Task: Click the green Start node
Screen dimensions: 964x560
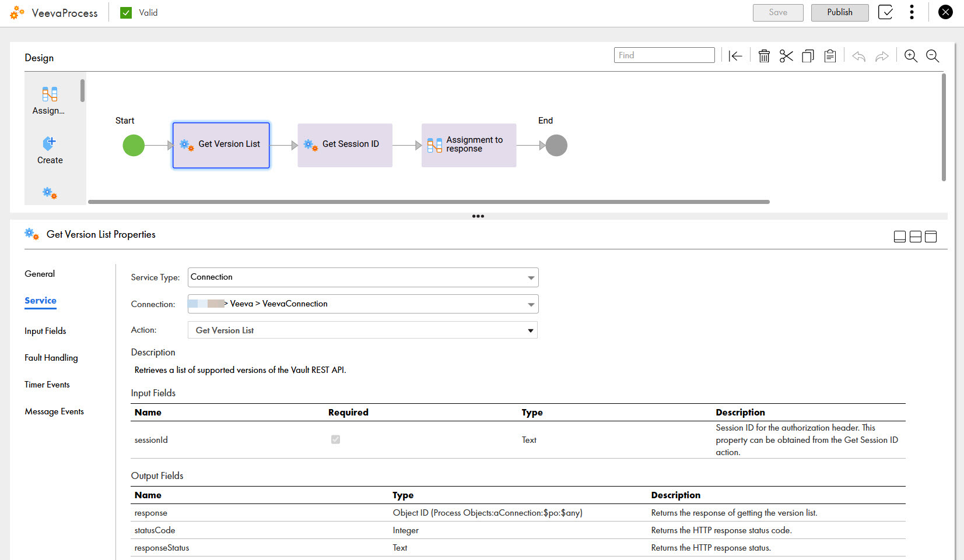Action: coord(134,145)
